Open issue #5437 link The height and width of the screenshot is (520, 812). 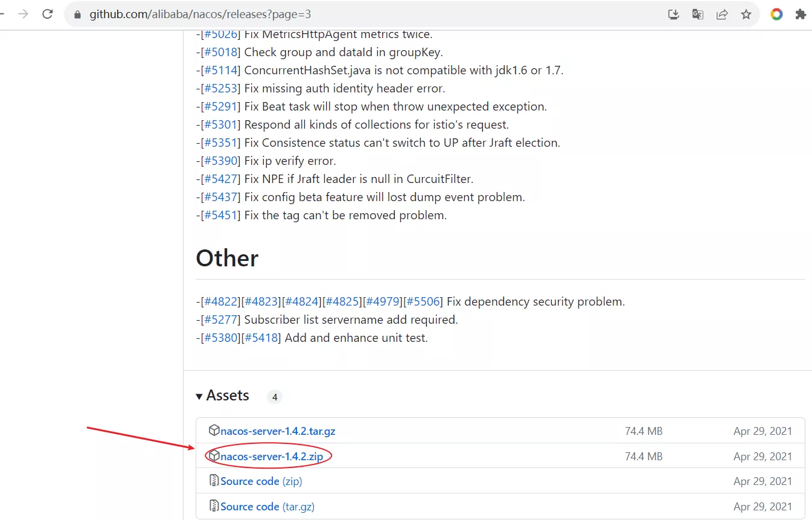tap(220, 197)
